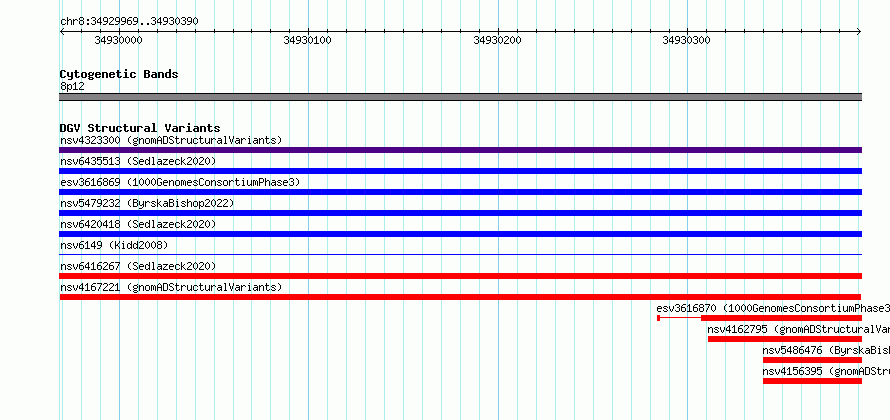Click ruler position 34930200
This screenshot has width=890, height=420.
point(498,40)
